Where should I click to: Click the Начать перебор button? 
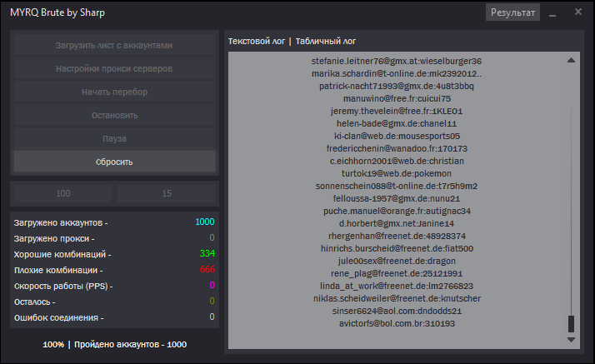point(114,92)
